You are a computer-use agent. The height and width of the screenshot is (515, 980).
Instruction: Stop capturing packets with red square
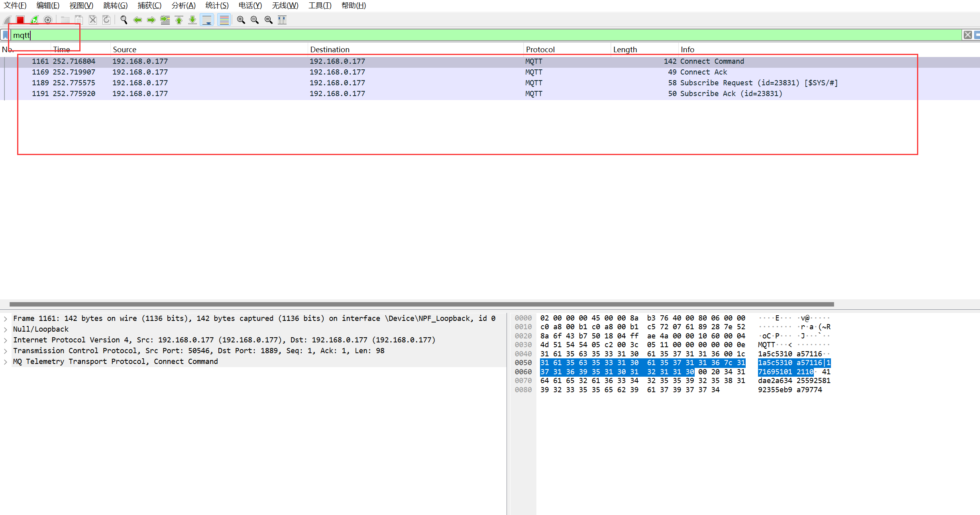click(x=20, y=20)
